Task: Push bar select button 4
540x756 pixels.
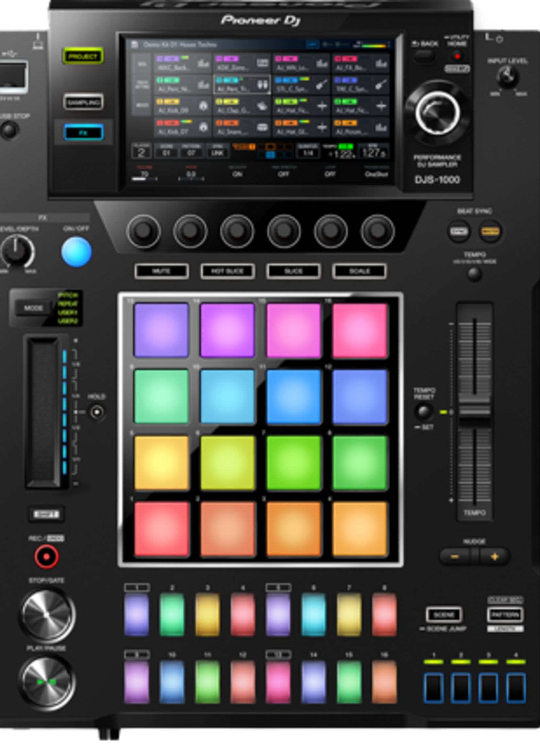Action: point(516,688)
